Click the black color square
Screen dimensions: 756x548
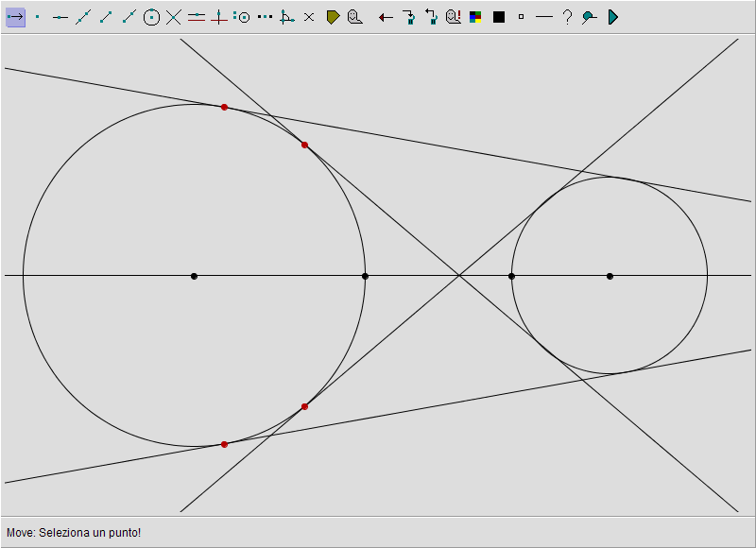[499, 17]
